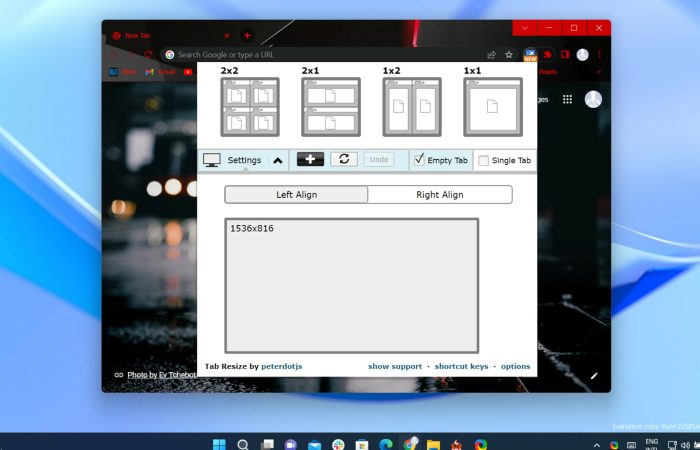The image size is (700, 450).
Task: Add a custom layout with the plus button
Action: point(310,159)
